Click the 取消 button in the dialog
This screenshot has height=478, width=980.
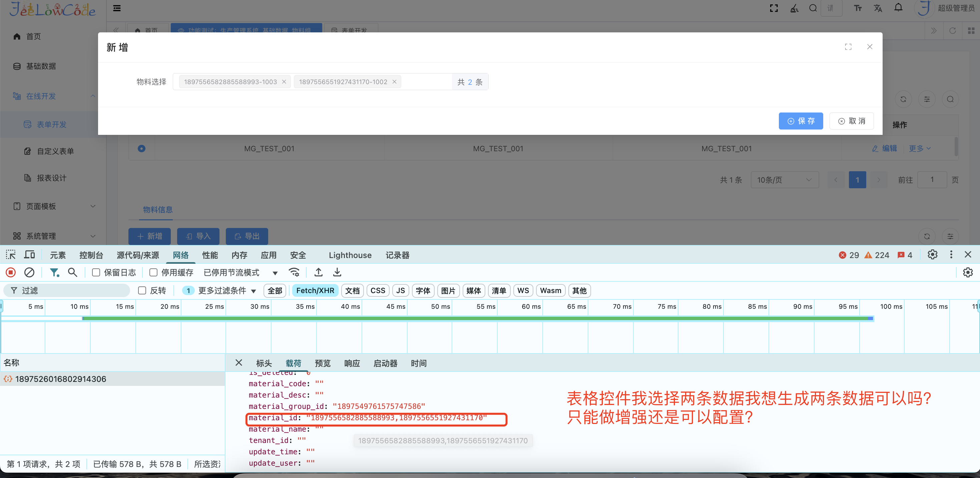click(x=852, y=121)
